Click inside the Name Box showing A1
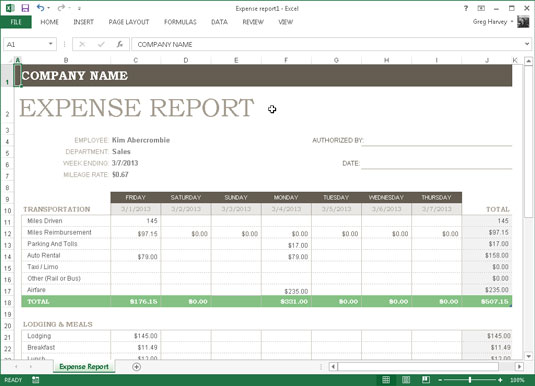This screenshot has height=386, width=535. 25,44
